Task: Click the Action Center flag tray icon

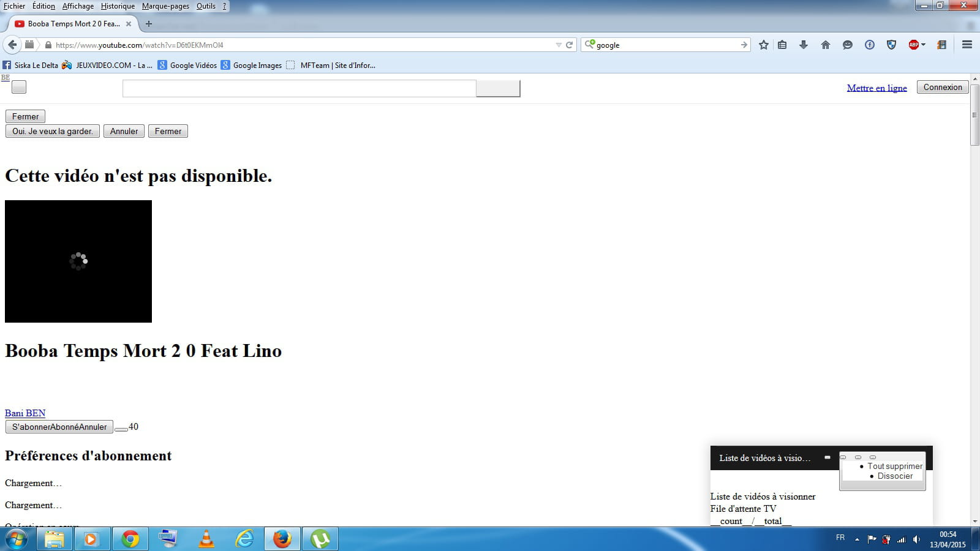Action: pyautogui.click(x=872, y=539)
